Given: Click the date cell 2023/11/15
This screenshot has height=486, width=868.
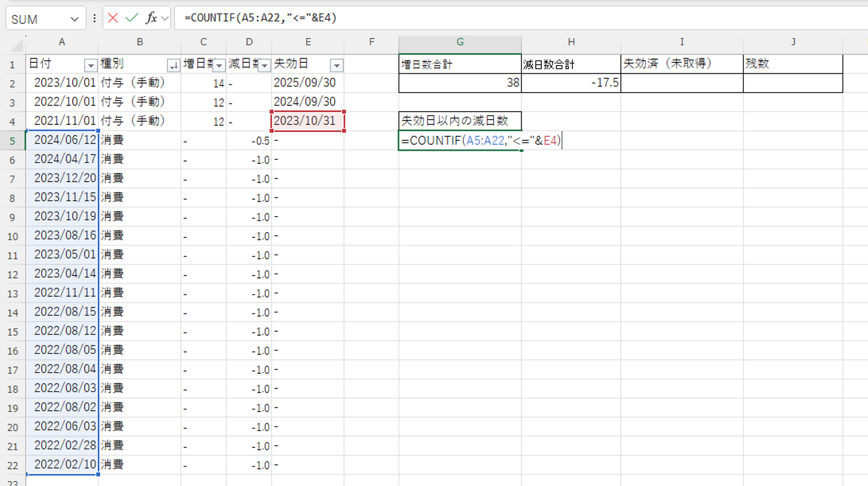Looking at the screenshot, I should click(62, 198).
